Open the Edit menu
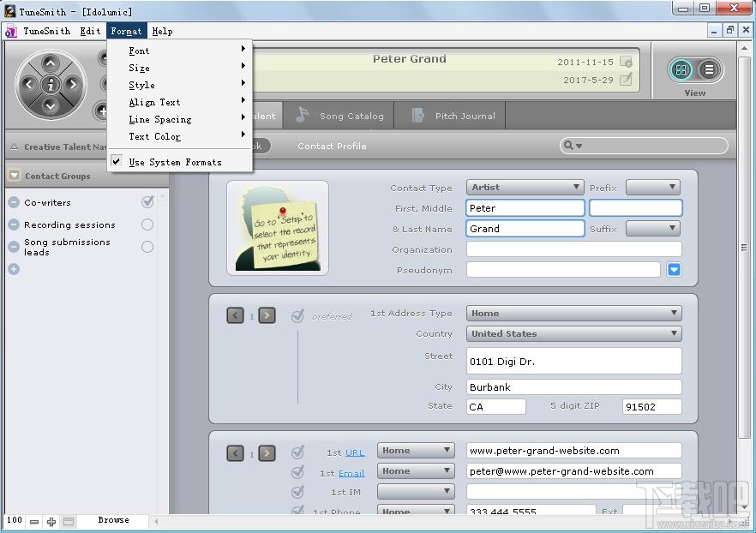The width and height of the screenshot is (756, 533). click(x=90, y=32)
